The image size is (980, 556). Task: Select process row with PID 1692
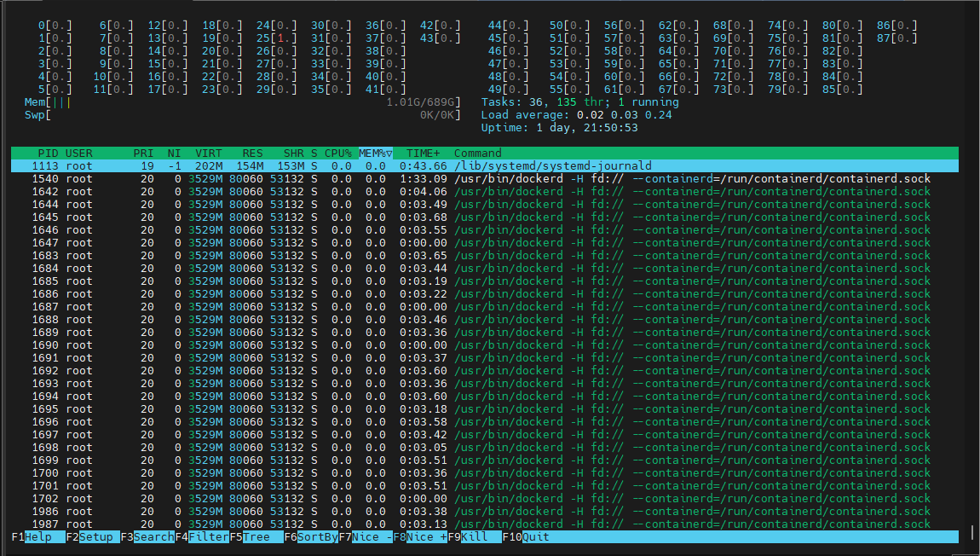[484, 371]
